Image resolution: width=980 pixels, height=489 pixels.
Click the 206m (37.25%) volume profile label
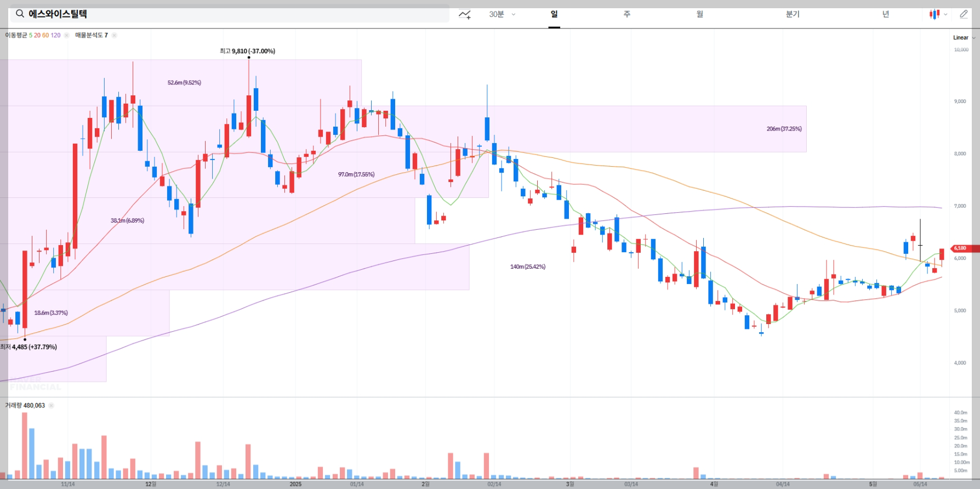pos(784,129)
